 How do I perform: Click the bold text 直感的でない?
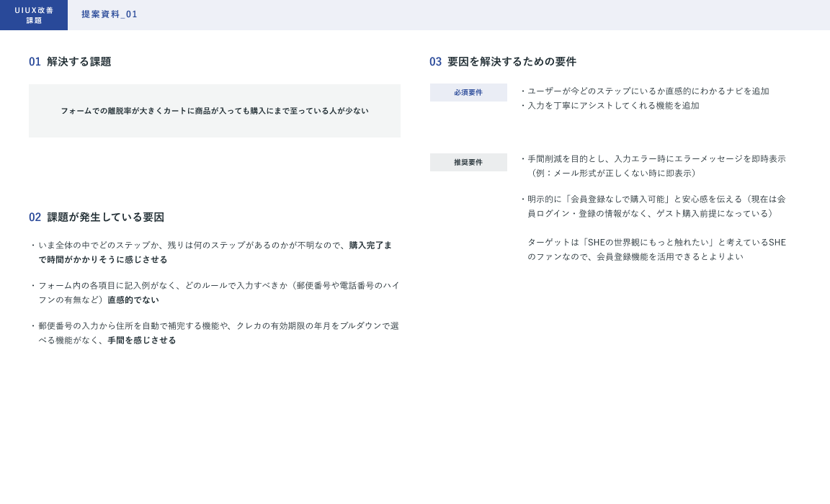[133, 300]
